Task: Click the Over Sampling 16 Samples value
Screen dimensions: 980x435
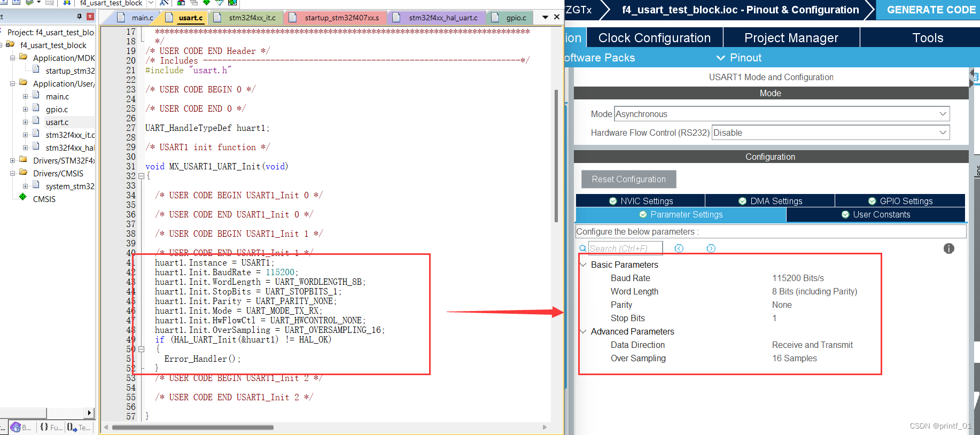Action: 794,358
